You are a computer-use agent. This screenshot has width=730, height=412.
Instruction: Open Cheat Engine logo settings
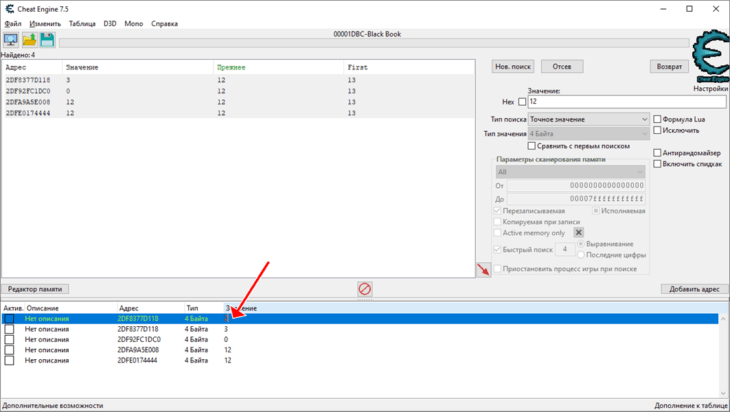710,56
